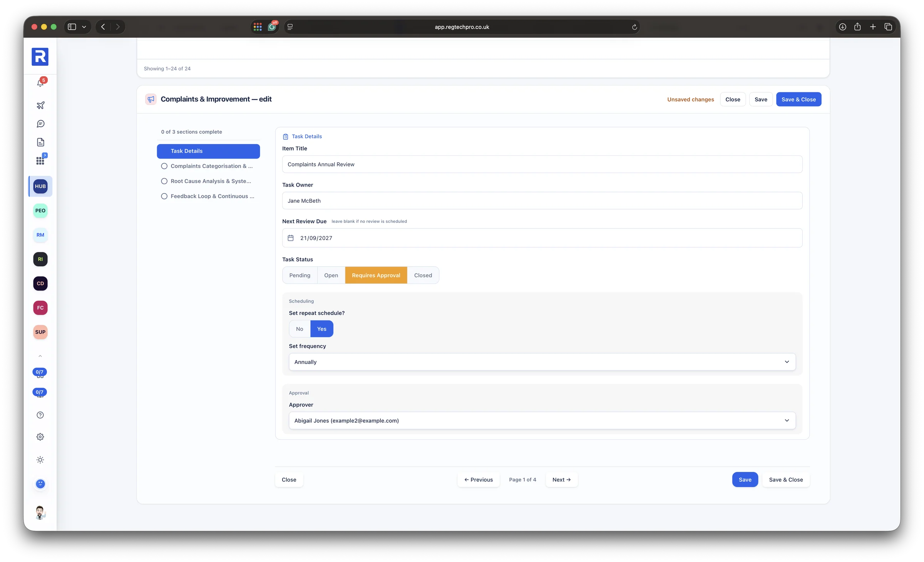924x562 pixels.
Task: Click the RegTechPro R logo
Action: tap(40, 57)
